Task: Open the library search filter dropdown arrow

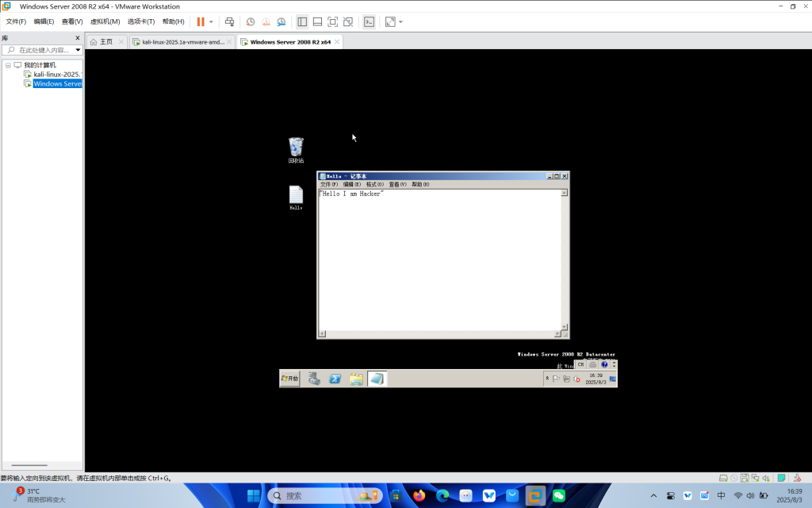Action: 78,50
